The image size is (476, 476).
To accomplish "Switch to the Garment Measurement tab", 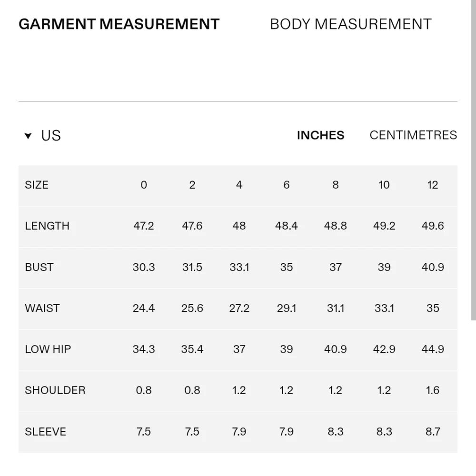I will coord(119,24).
